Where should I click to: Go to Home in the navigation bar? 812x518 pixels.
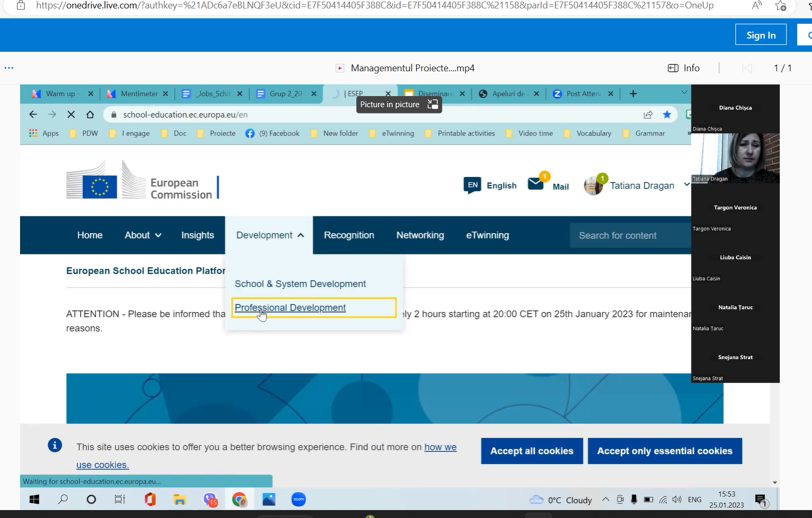pyautogui.click(x=90, y=235)
